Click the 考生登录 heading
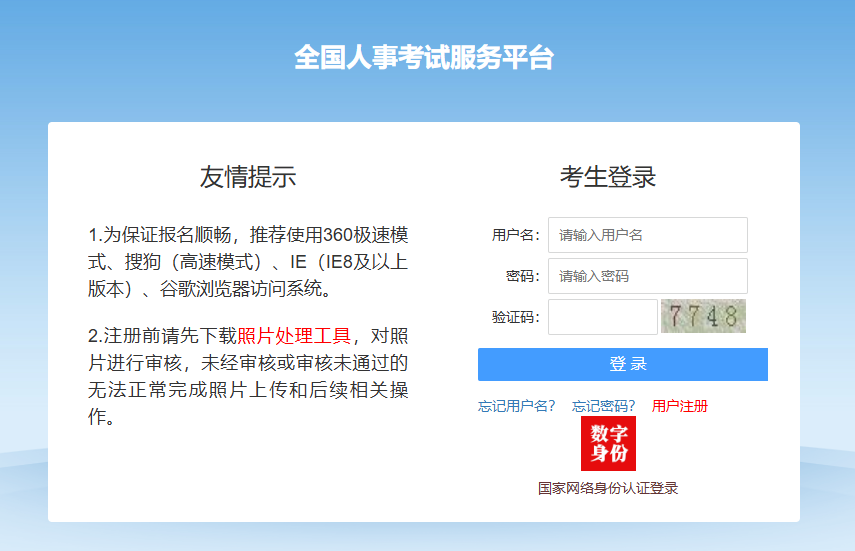This screenshot has width=855, height=551. tap(608, 177)
